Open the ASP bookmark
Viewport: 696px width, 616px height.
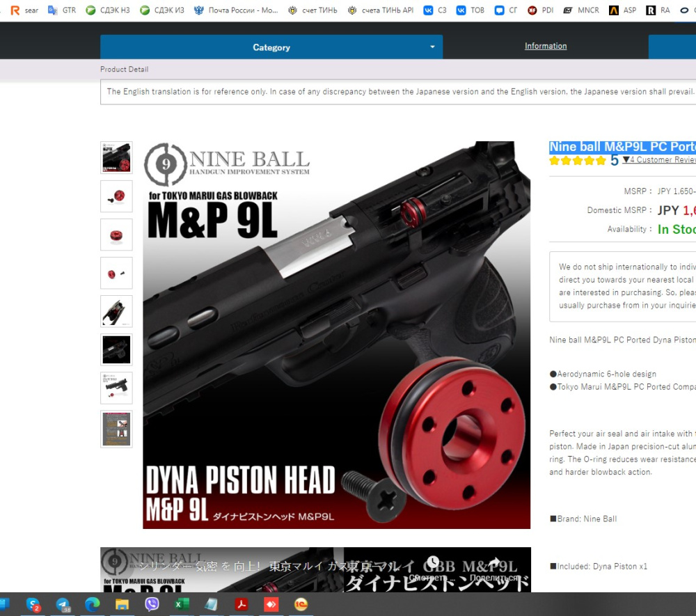622,10
